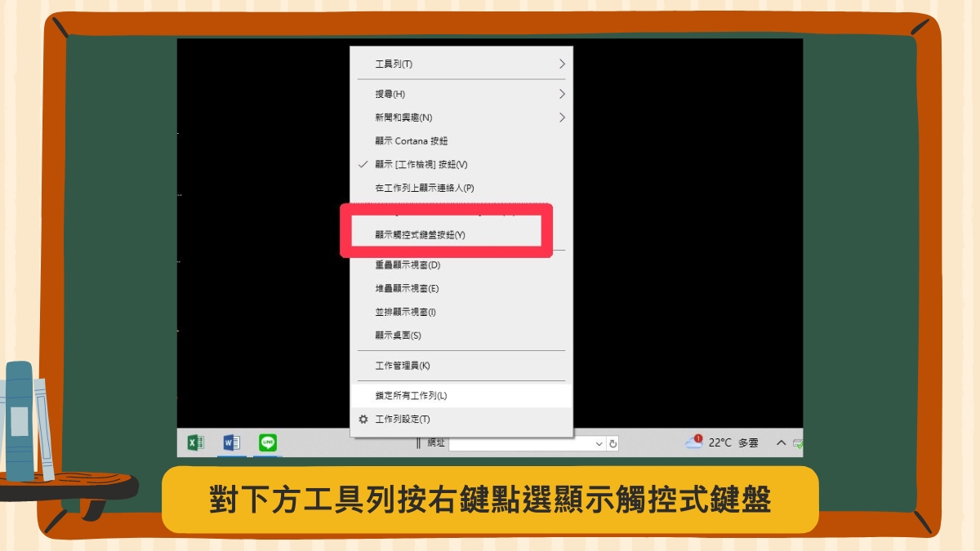Screen dimensions: 980x551
Task: Click the security tray icon with checkmark
Action: pyautogui.click(x=798, y=443)
